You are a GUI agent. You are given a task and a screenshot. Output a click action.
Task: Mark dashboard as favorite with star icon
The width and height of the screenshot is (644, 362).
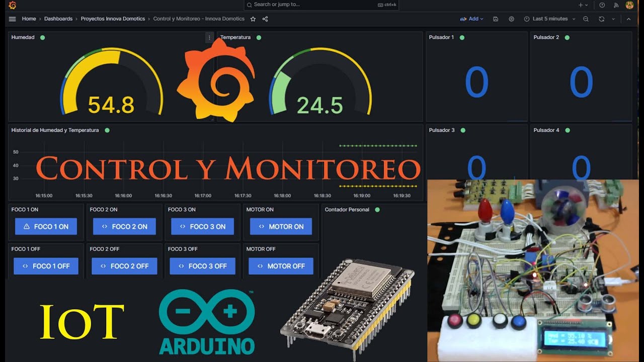[253, 19]
